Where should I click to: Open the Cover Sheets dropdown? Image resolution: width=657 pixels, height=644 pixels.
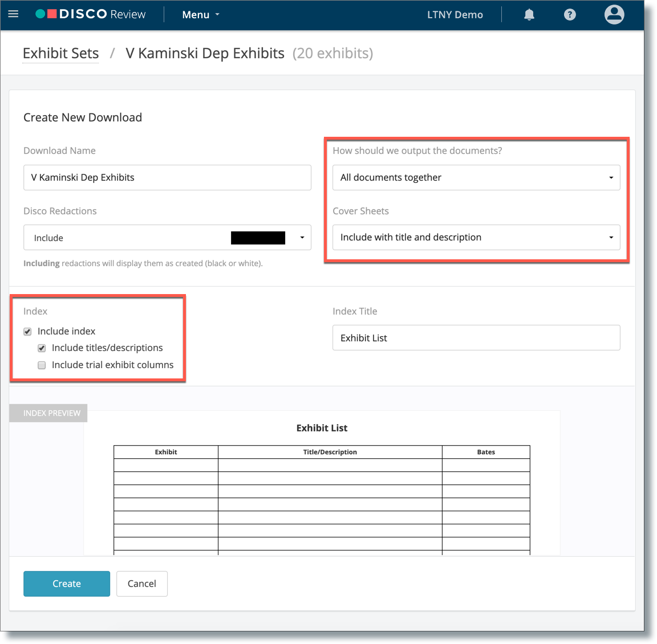[476, 238]
